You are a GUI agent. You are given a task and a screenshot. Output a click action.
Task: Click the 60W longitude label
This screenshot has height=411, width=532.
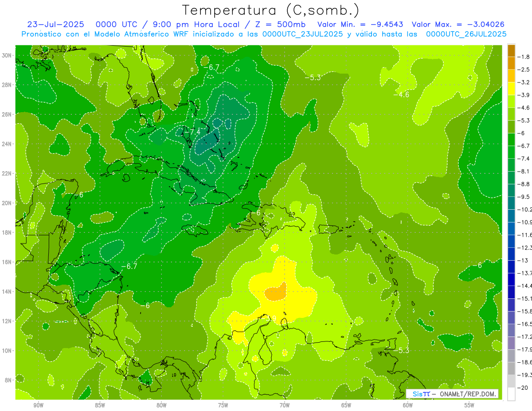[408, 405]
